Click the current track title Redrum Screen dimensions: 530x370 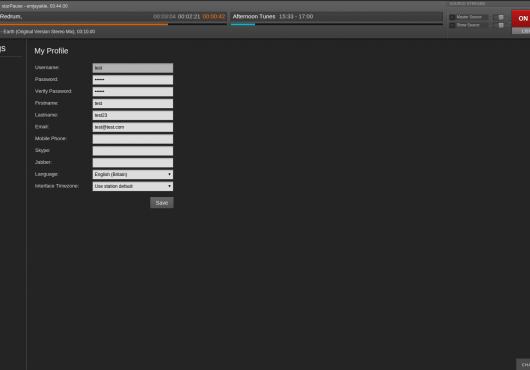point(11,17)
